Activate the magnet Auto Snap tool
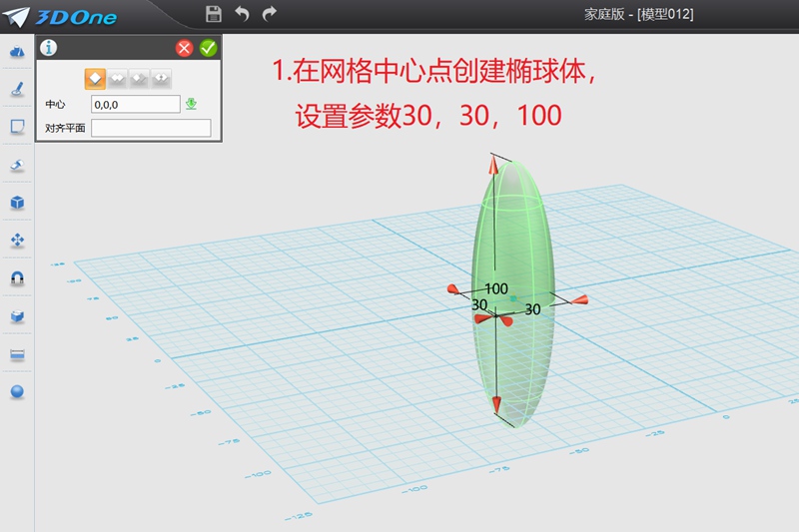Viewport: 799px width, 532px height. pyautogui.click(x=17, y=277)
